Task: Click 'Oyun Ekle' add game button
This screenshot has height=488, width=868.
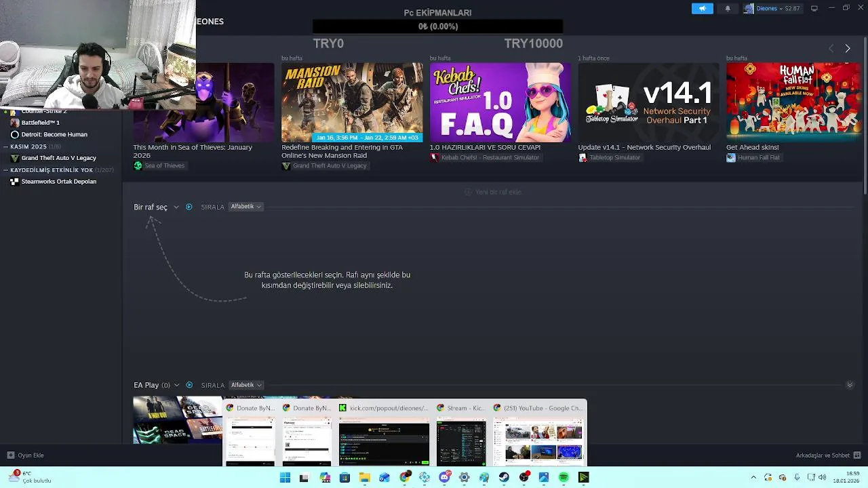Action: (x=25, y=455)
